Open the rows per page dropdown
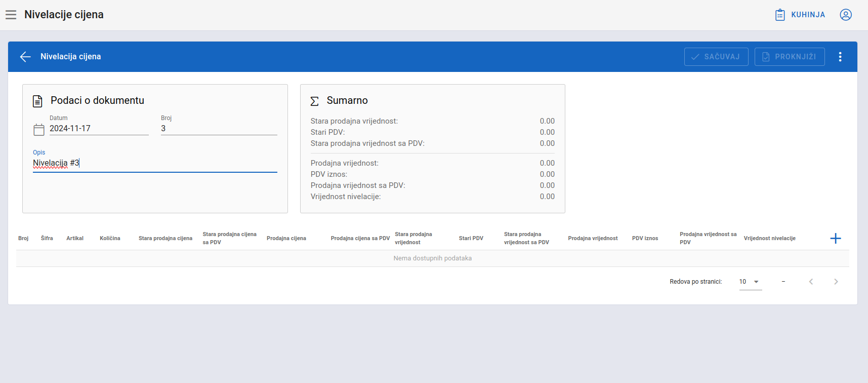This screenshot has width=868, height=383. (751, 282)
